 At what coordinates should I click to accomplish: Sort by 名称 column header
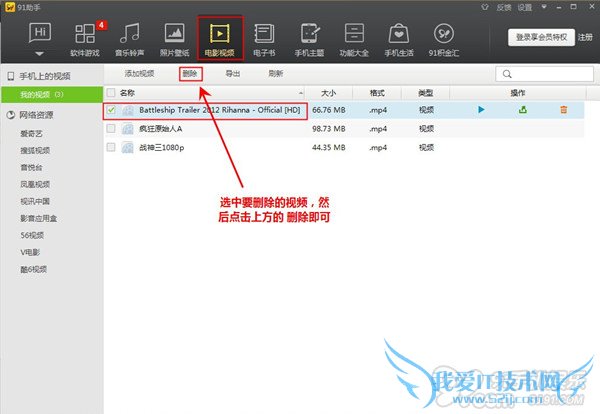[x=127, y=93]
